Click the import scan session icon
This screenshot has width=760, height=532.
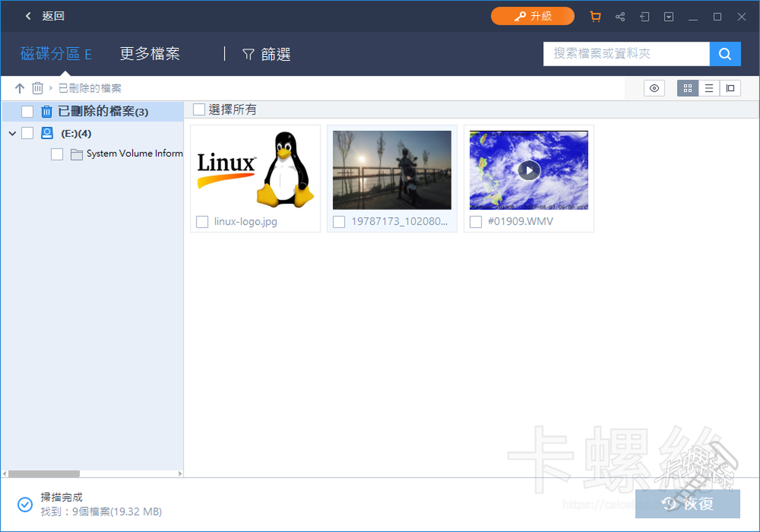coord(644,17)
